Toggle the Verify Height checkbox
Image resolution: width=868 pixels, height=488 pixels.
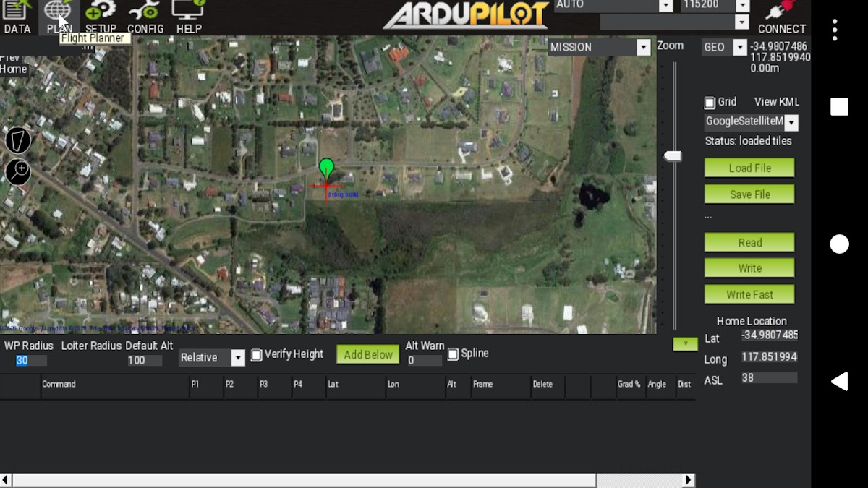pyautogui.click(x=256, y=355)
